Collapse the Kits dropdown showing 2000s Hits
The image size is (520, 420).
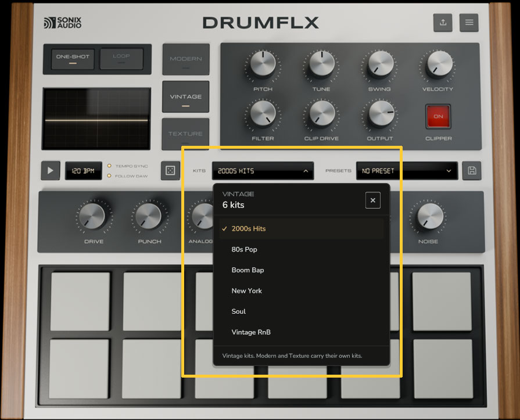[263, 171]
